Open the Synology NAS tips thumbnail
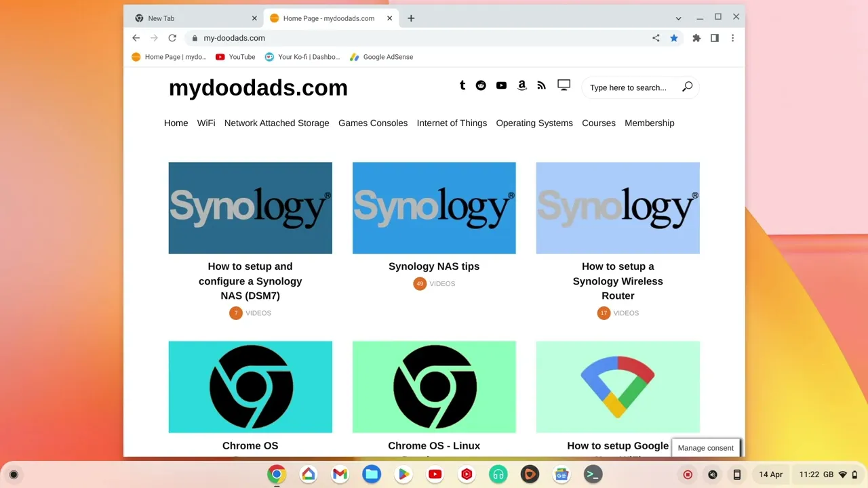This screenshot has height=488, width=868. [434, 208]
